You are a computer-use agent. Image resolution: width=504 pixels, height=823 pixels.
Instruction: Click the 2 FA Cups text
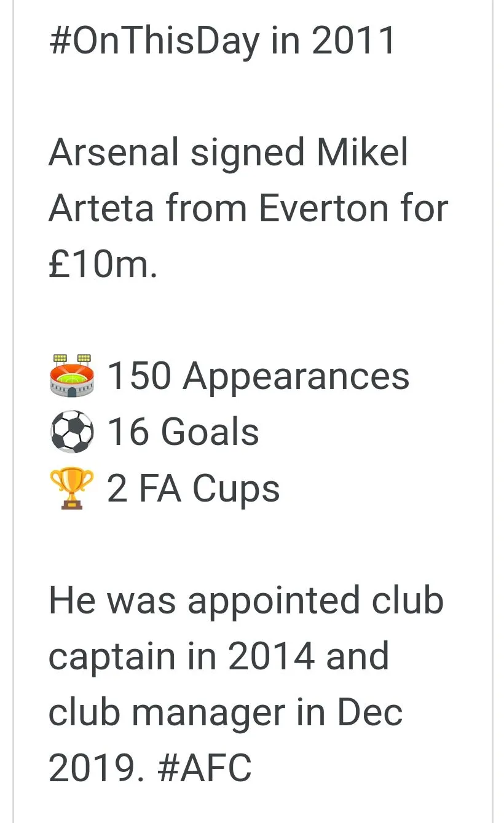point(194,489)
